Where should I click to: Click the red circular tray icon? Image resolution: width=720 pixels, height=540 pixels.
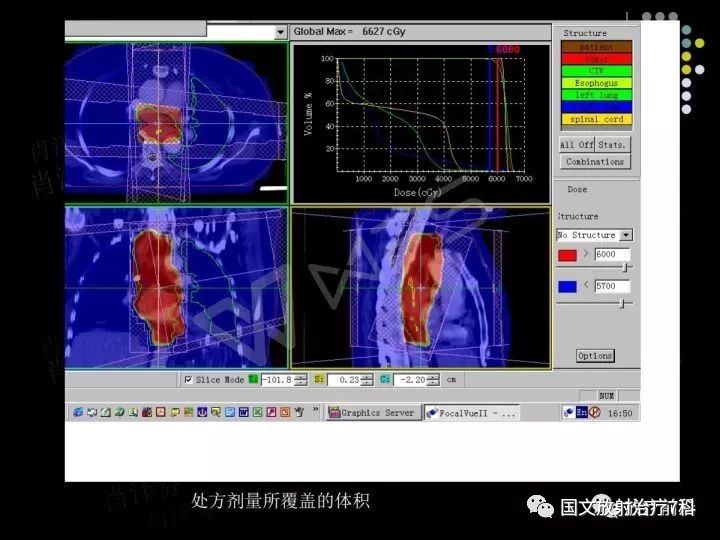point(595,412)
